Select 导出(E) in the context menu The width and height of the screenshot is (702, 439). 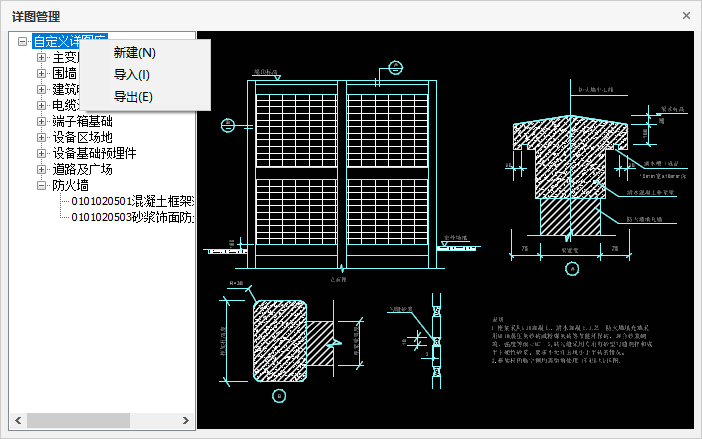133,97
